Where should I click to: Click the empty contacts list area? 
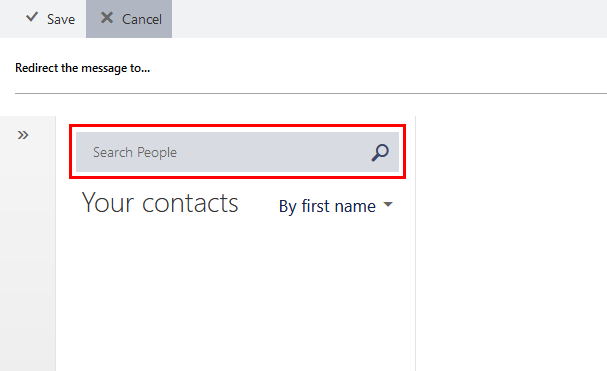(236, 294)
